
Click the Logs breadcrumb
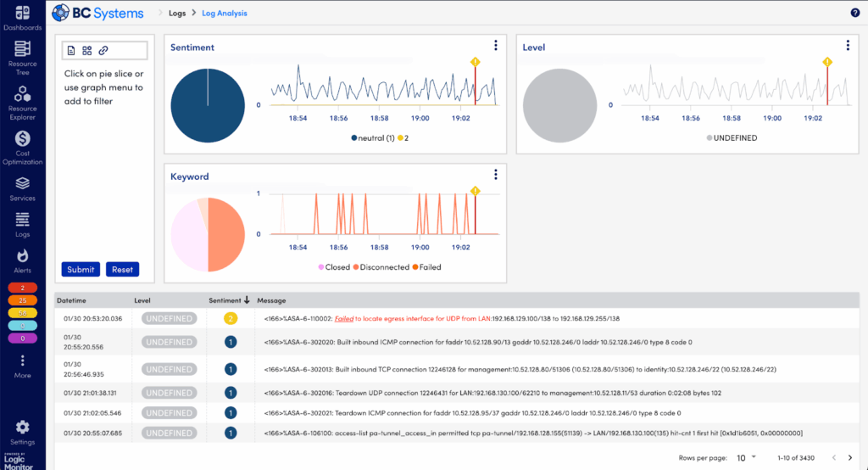[x=177, y=14]
